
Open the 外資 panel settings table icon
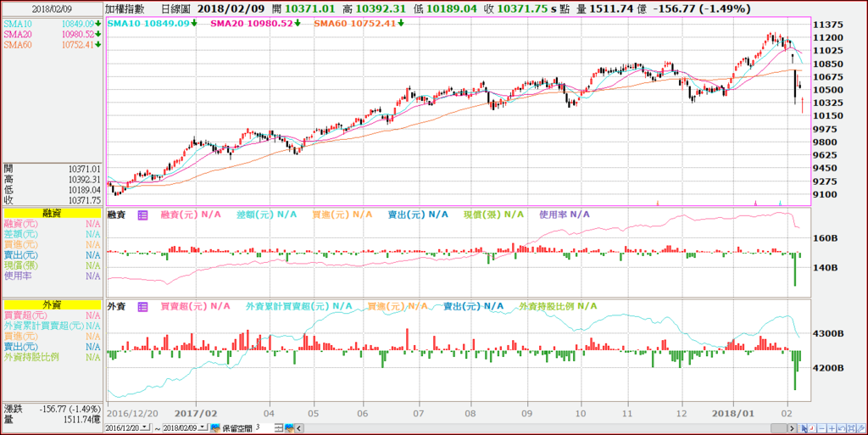(x=142, y=307)
